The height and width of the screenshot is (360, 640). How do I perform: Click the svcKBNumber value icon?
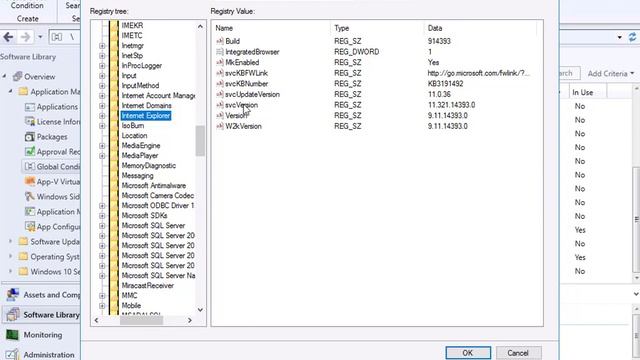pos(220,83)
